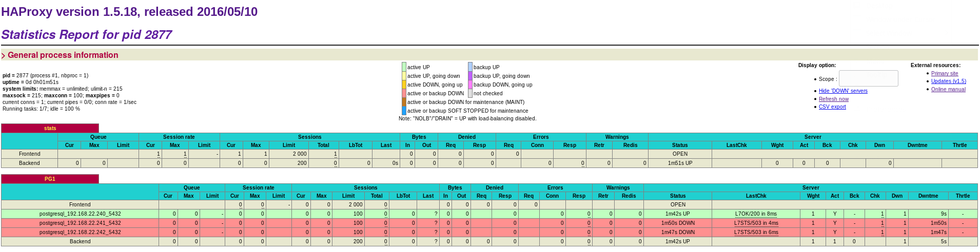Click the Thrtle column header in stats

(959, 145)
